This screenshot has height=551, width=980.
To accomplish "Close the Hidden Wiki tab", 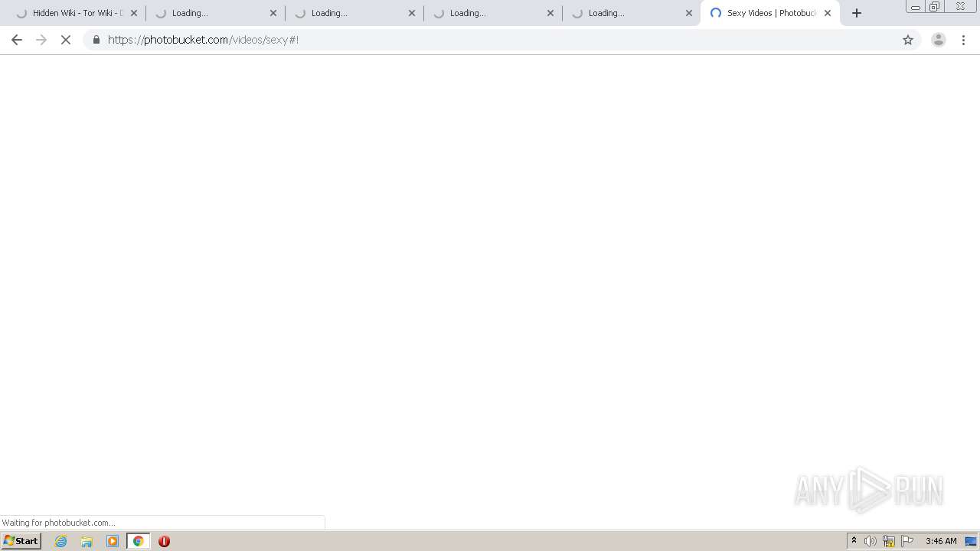I will coord(134,13).
